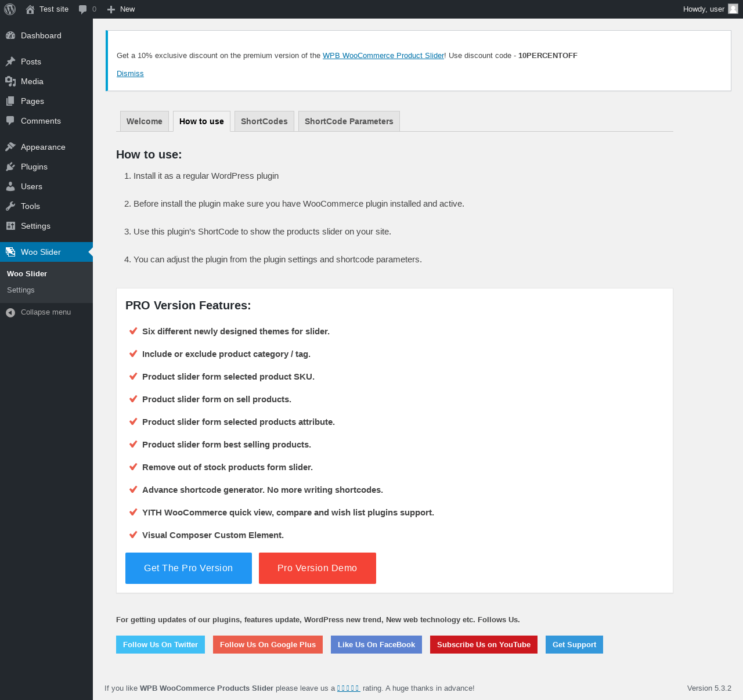Click the How to use: heading
Screen dimensions: 743x700
pos(149,154)
